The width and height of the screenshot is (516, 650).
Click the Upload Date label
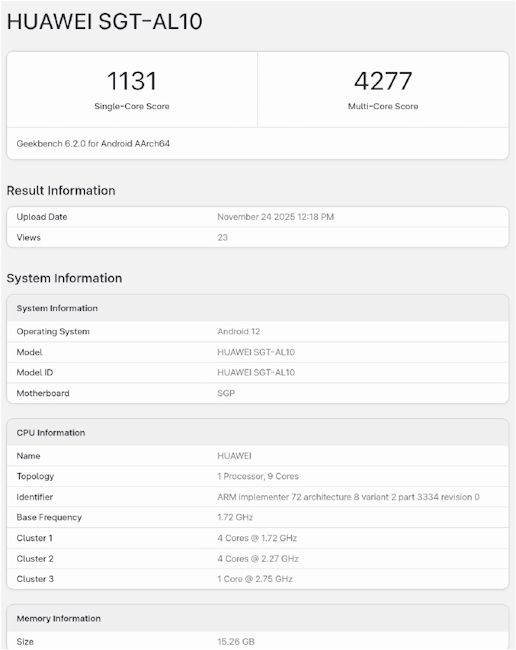42,217
